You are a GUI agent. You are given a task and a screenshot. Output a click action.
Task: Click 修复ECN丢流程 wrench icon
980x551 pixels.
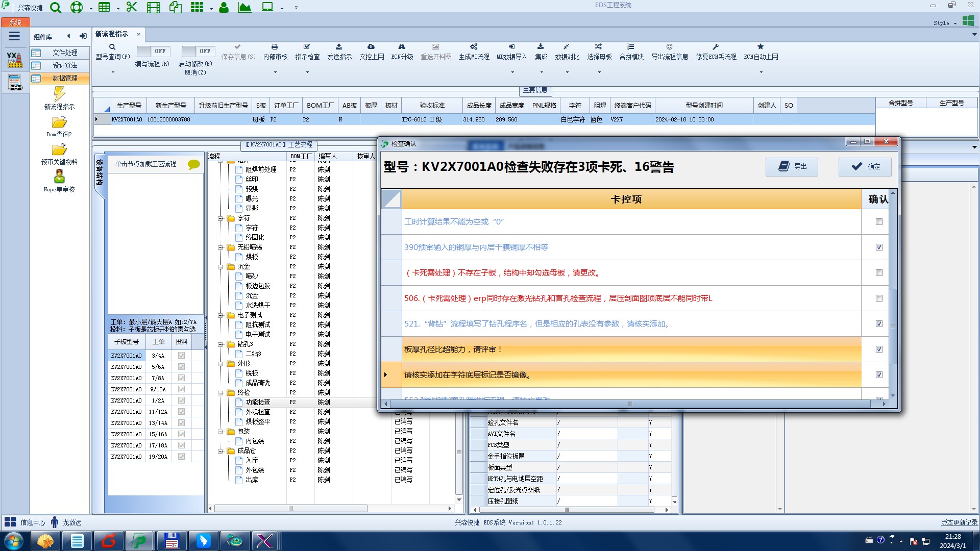[716, 47]
